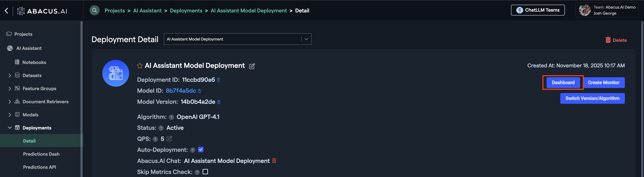This screenshot has height=177, width=644.
Task: Click Algorithm help question mark icon
Action: (x=171, y=117)
